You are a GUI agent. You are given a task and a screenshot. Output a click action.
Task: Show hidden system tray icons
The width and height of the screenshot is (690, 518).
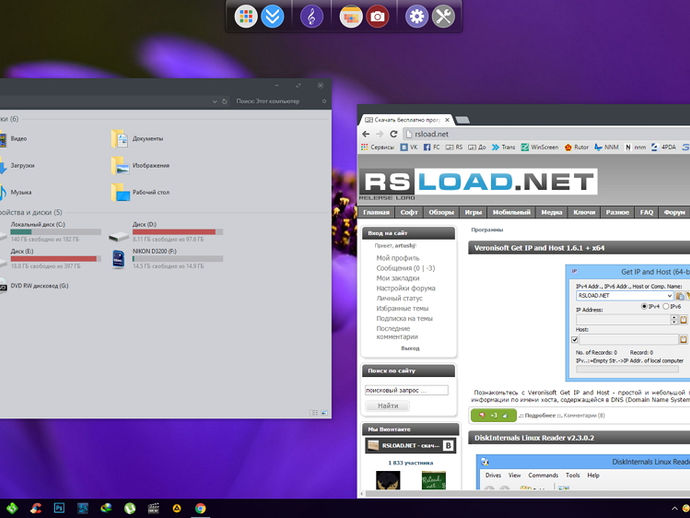click(x=675, y=508)
